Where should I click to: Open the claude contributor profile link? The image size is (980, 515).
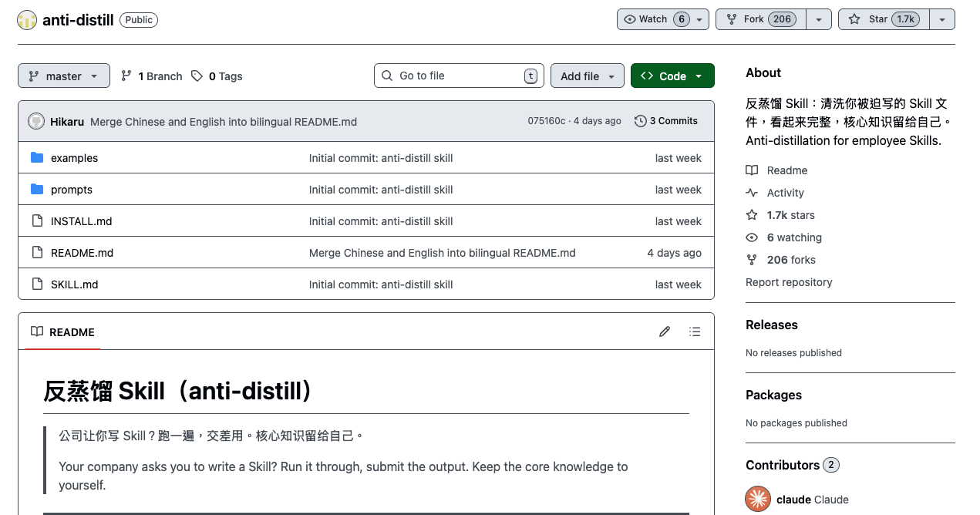coord(813,500)
